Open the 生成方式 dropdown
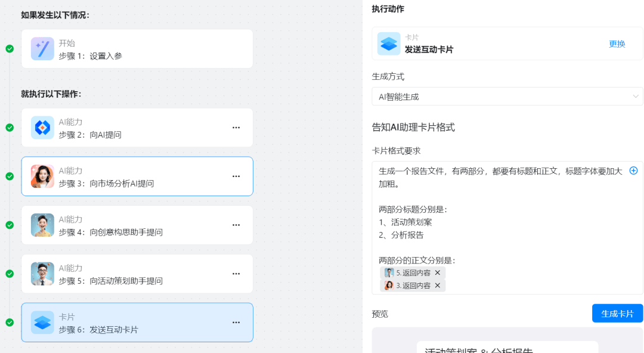This screenshot has height=353, width=644. (507, 97)
